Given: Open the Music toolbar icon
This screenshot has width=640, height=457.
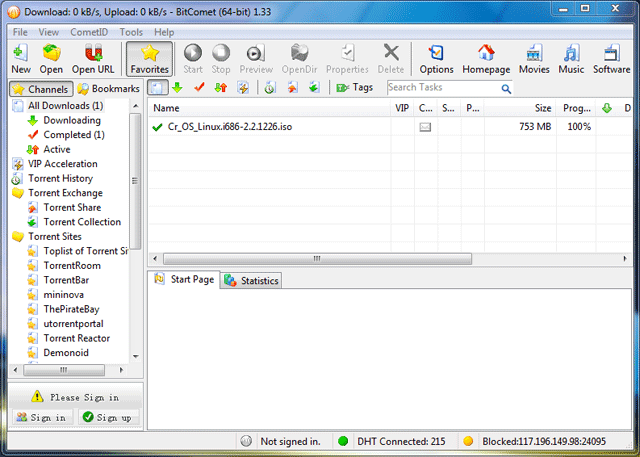Looking at the screenshot, I should 571,53.
